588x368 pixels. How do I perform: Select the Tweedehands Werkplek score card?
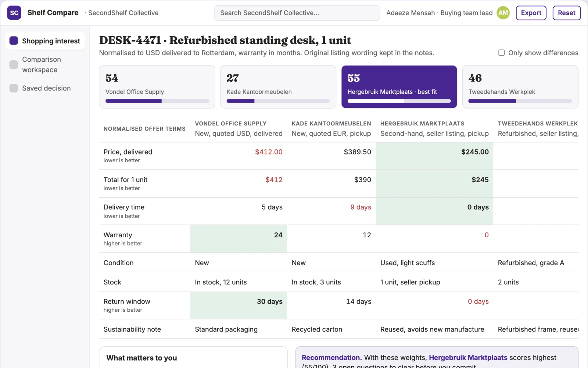point(520,87)
